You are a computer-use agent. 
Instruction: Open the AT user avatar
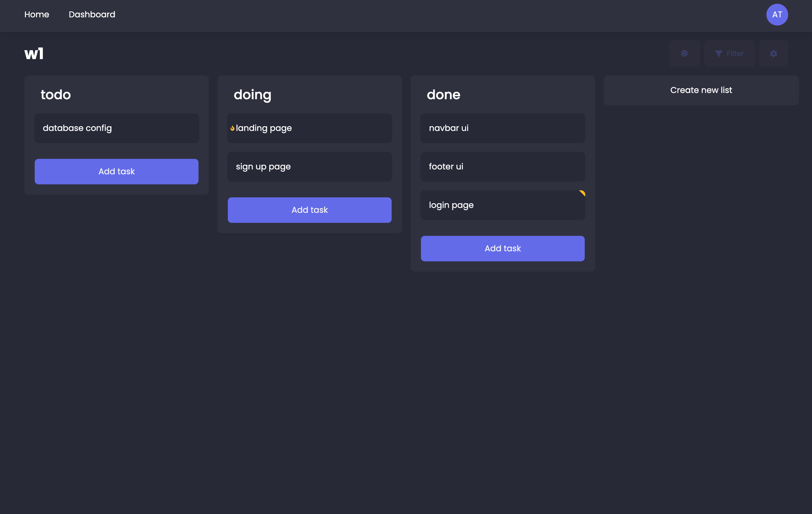pos(776,14)
